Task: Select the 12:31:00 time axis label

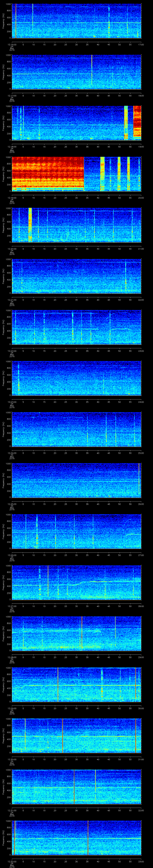Action: pyautogui.click(x=12, y=810)
